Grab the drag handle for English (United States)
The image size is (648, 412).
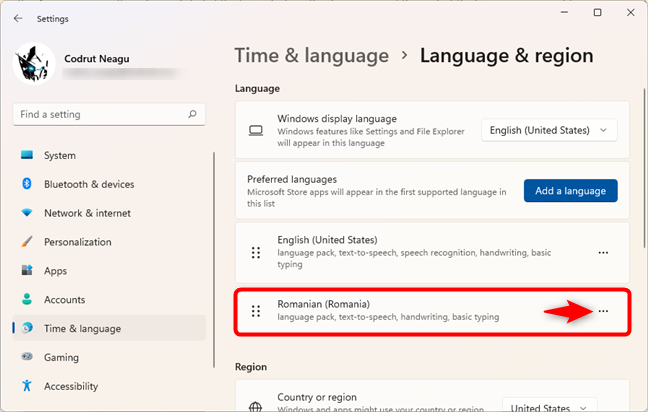tap(256, 252)
